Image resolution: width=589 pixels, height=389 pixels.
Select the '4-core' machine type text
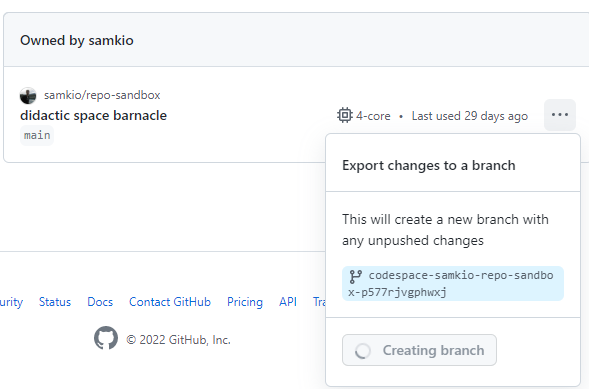click(373, 116)
